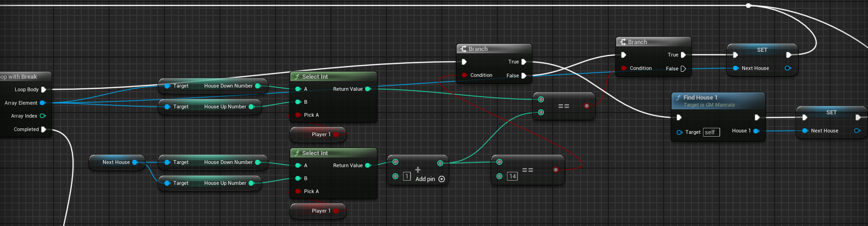Click the value 1 input on add node
The height and width of the screenshot is (226, 868).
pos(407,176)
